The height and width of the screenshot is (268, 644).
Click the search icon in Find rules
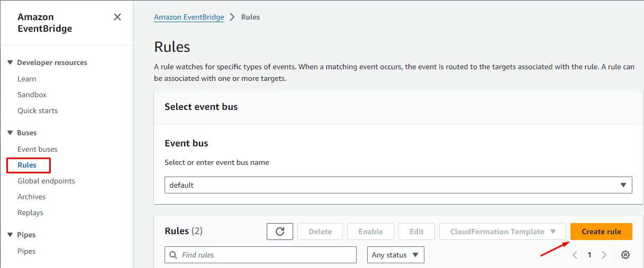(x=173, y=255)
